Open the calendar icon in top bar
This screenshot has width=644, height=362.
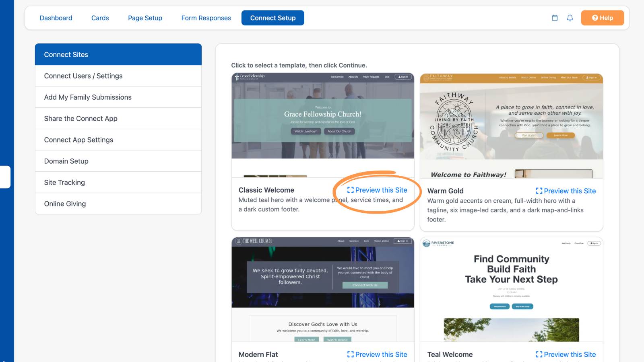click(555, 18)
